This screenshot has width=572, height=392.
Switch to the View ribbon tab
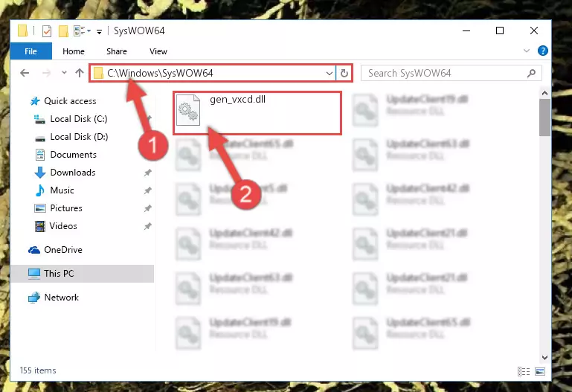click(x=158, y=51)
